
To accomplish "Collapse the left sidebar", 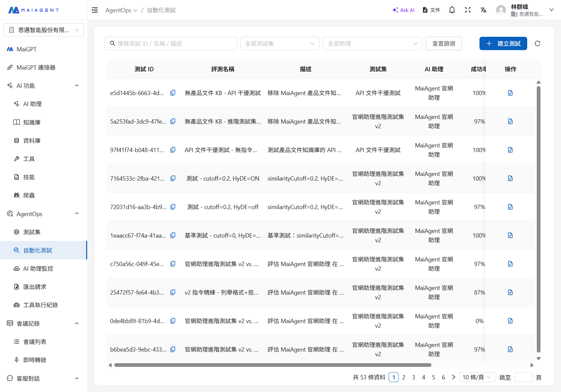I will click(x=95, y=10).
